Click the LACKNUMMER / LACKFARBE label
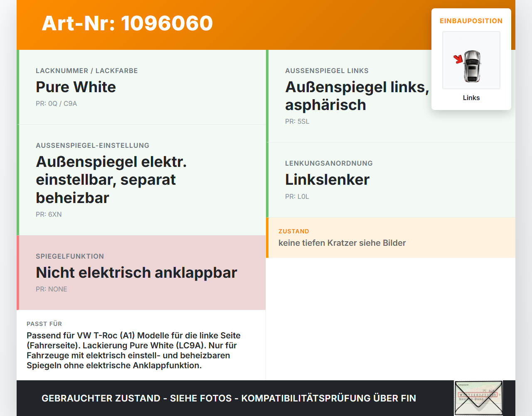532x416 pixels. [x=87, y=71]
